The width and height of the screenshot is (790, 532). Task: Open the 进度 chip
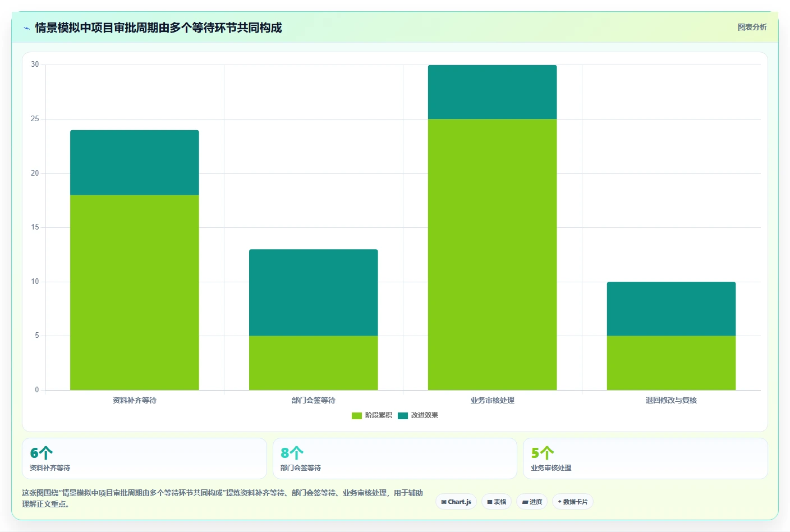(x=532, y=502)
